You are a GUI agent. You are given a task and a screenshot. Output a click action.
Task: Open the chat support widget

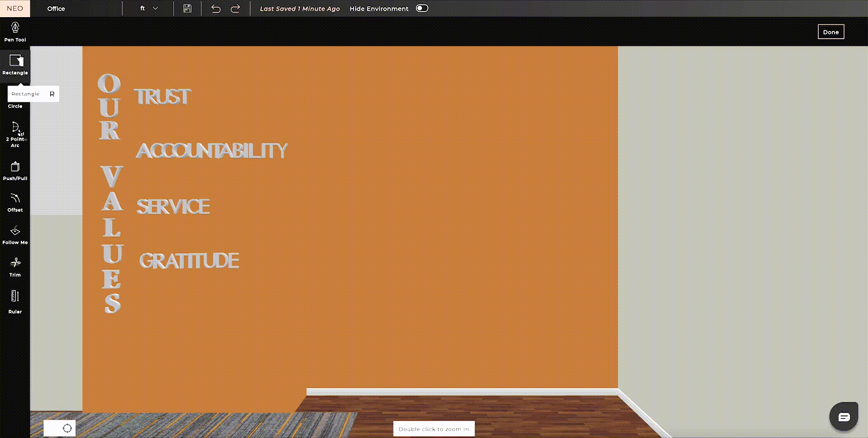(x=844, y=417)
